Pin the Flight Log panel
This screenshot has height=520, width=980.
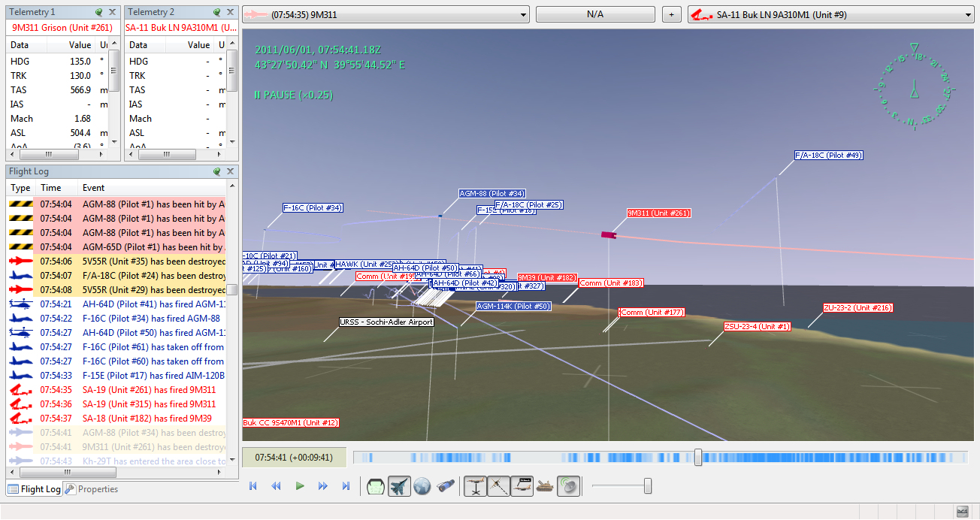[x=217, y=171]
